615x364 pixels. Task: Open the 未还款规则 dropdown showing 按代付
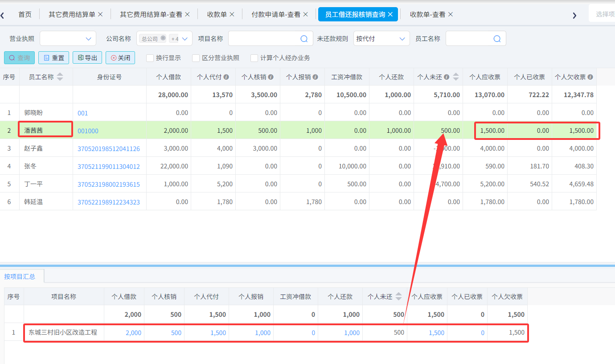tap(381, 39)
